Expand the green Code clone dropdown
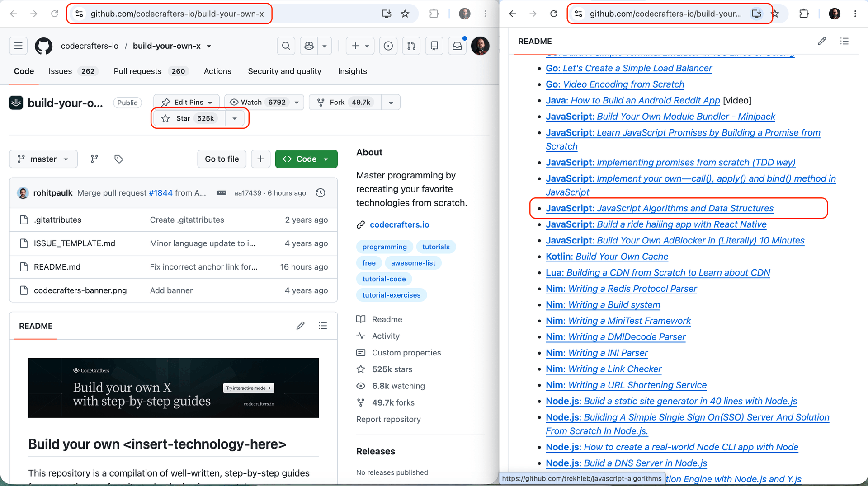This screenshot has width=868, height=486. point(307,159)
